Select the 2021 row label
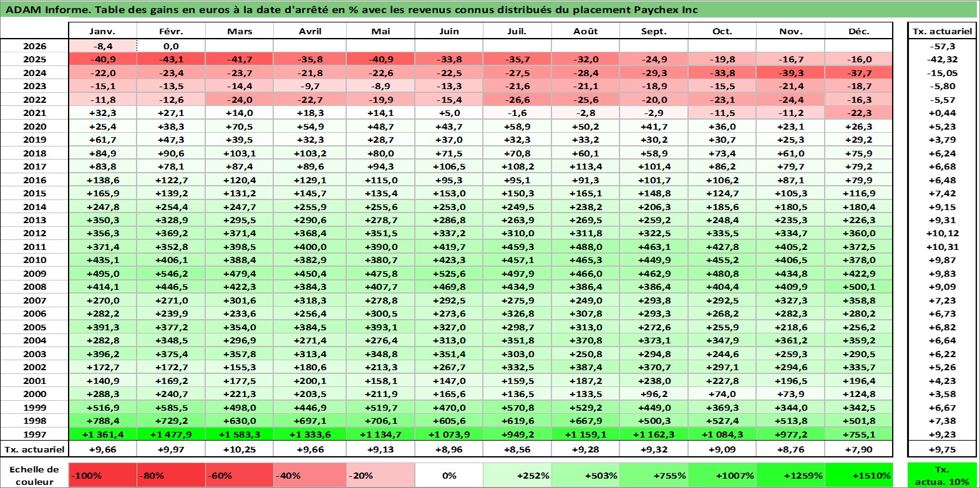This screenshot has width=980, height=488. pyautogui.click(x=34, y=113)
